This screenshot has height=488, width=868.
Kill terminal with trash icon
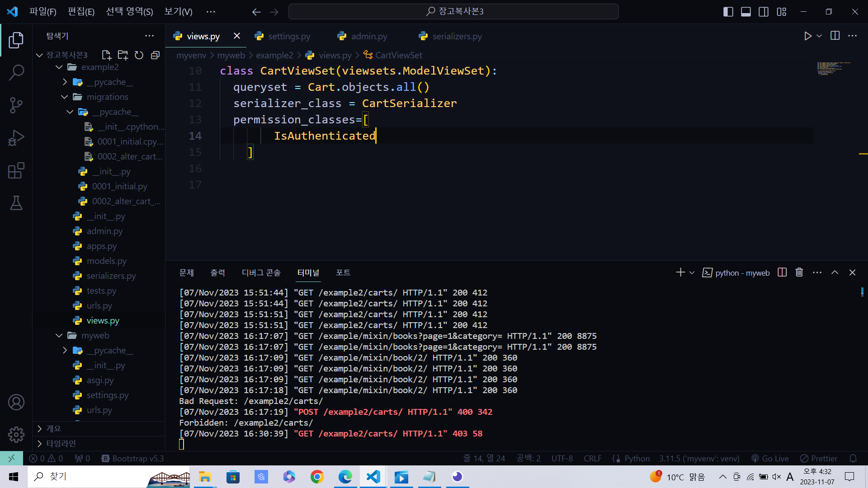[799, 272]
